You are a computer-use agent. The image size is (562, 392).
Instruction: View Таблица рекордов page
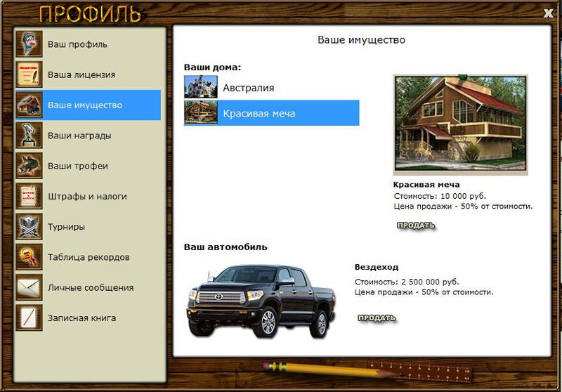pyautogui.click(x=88, y=257)
